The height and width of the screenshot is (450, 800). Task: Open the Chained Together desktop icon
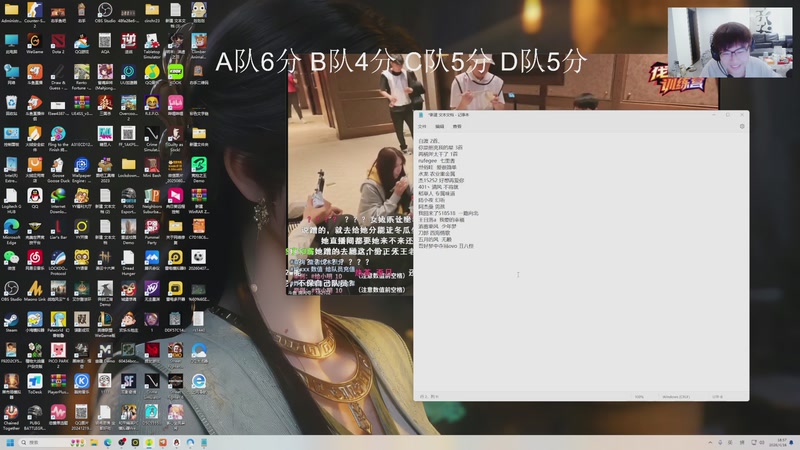coord(11,418)
